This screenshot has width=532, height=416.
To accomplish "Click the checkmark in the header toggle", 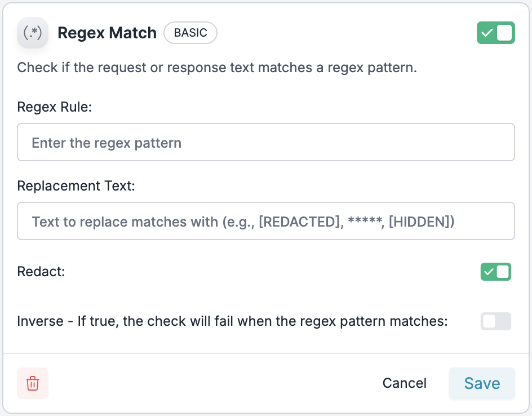I will (486, 33).
